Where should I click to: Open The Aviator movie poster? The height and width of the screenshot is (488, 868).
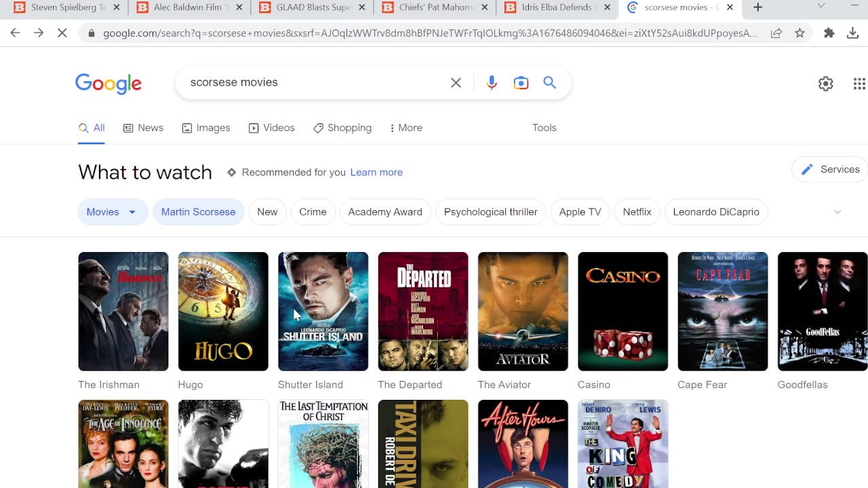523,311
